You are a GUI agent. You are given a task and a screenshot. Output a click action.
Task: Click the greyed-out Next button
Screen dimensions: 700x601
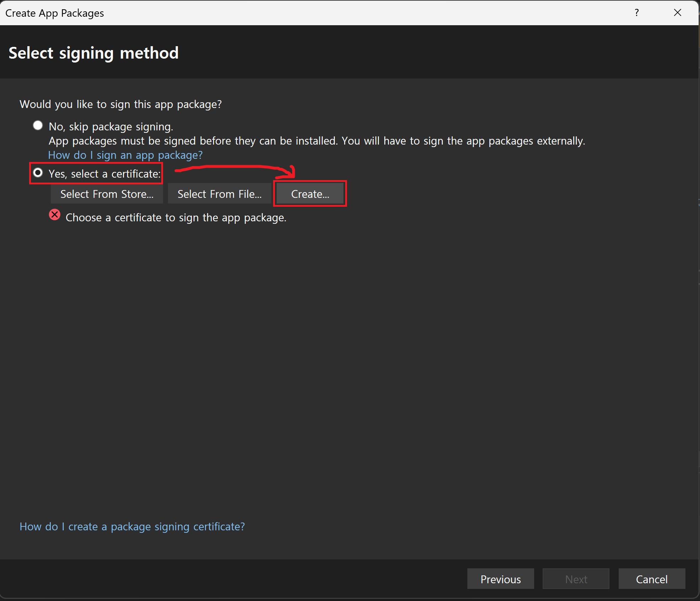click(x=576, y=579)
